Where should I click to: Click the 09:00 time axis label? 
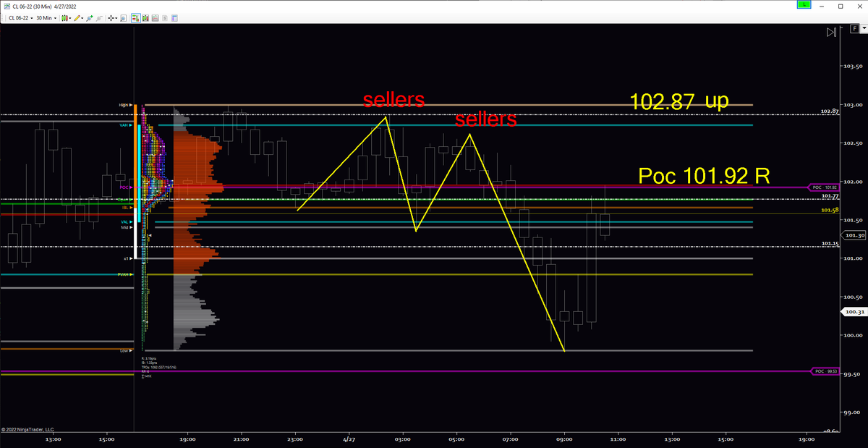pos(564,439)
